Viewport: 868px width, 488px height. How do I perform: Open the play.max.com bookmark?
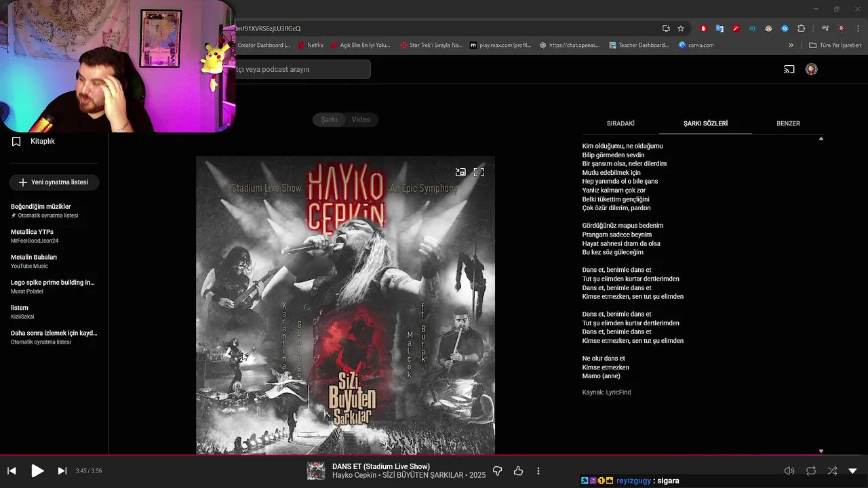(500, 45)
